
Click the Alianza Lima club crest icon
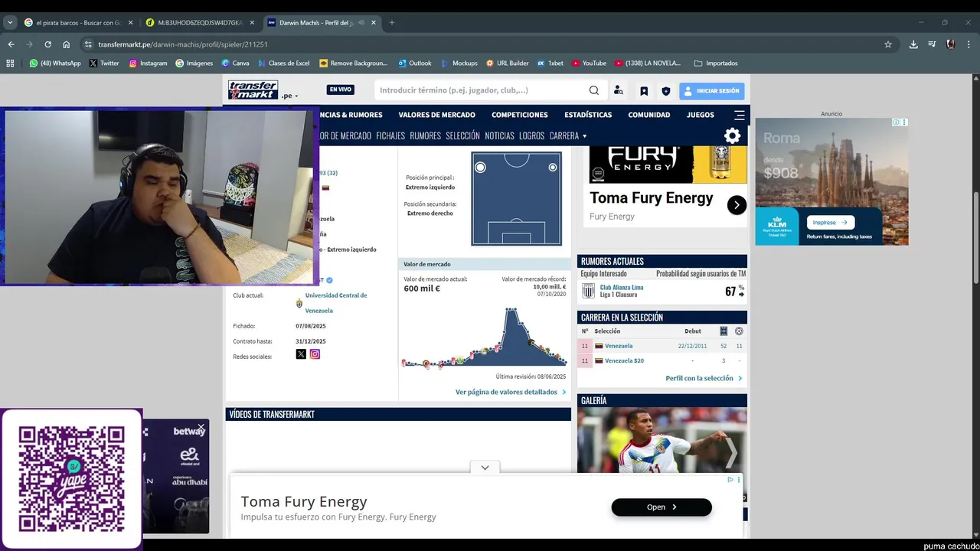coord(588,291)
